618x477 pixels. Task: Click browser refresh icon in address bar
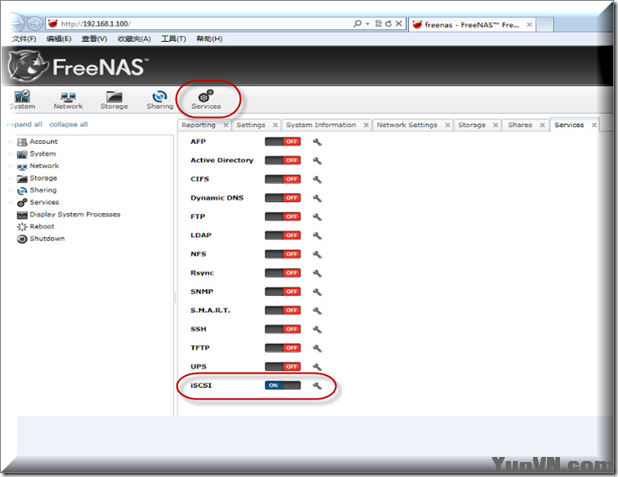click(x=389, y=24)
